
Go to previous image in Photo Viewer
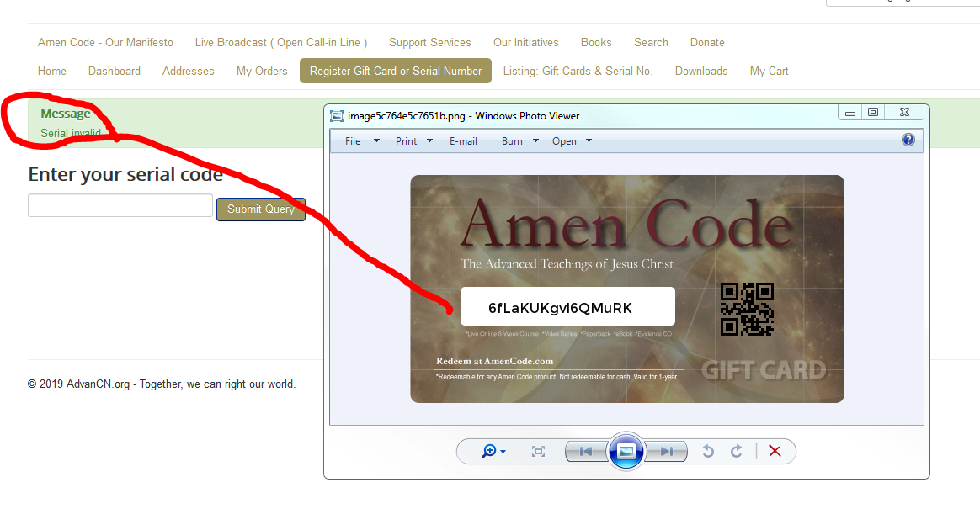[586, 452]
